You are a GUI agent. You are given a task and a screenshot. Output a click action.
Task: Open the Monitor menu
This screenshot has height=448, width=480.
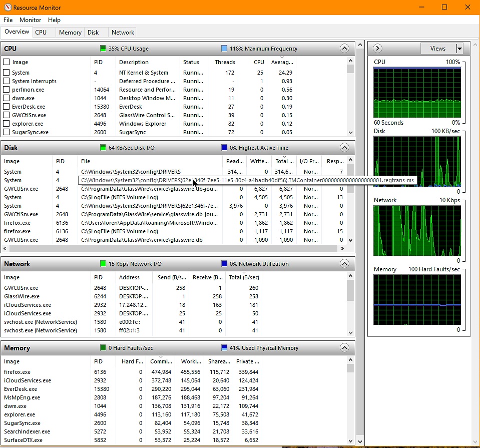[x=31, y=20]
